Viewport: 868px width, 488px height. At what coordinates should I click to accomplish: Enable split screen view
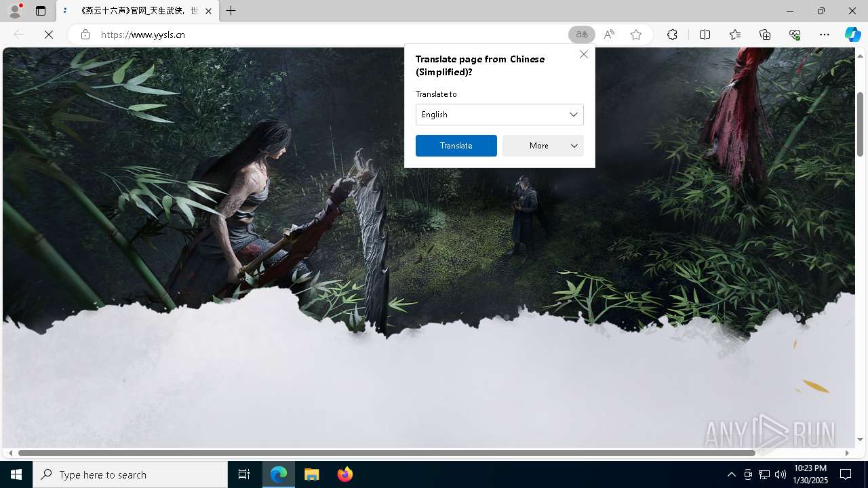click(x=705, y=35)
